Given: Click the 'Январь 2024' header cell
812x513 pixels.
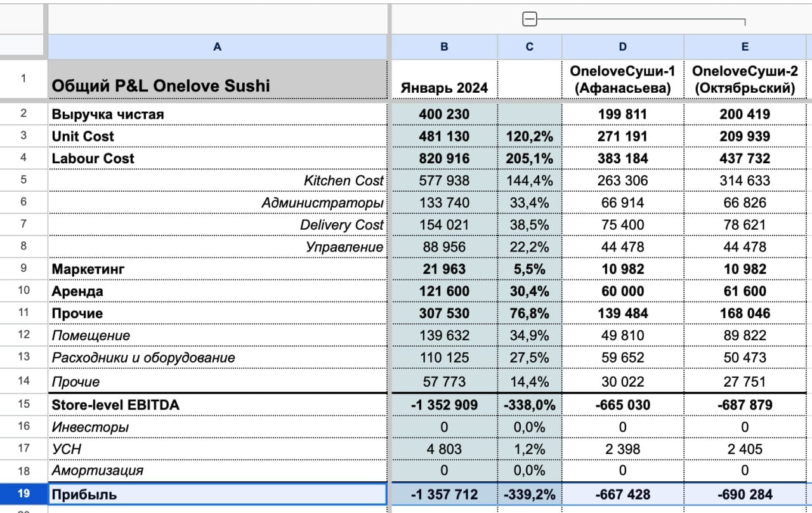Looking at the screenshot, I should coord(445,79).
